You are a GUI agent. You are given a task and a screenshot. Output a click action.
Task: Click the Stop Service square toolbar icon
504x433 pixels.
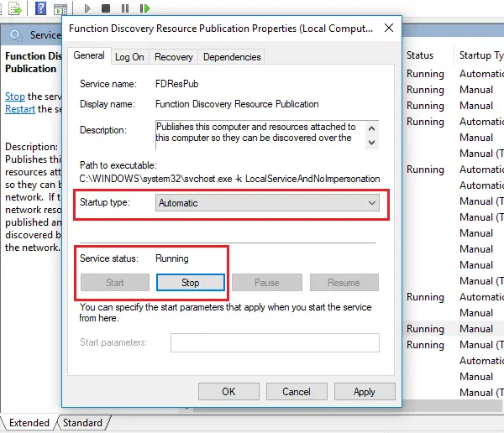point(106,8)
